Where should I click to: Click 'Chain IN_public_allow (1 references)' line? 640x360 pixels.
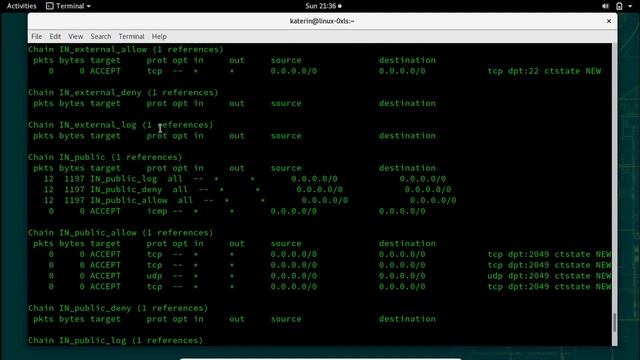pyautogui.click(x=121, y=233)
